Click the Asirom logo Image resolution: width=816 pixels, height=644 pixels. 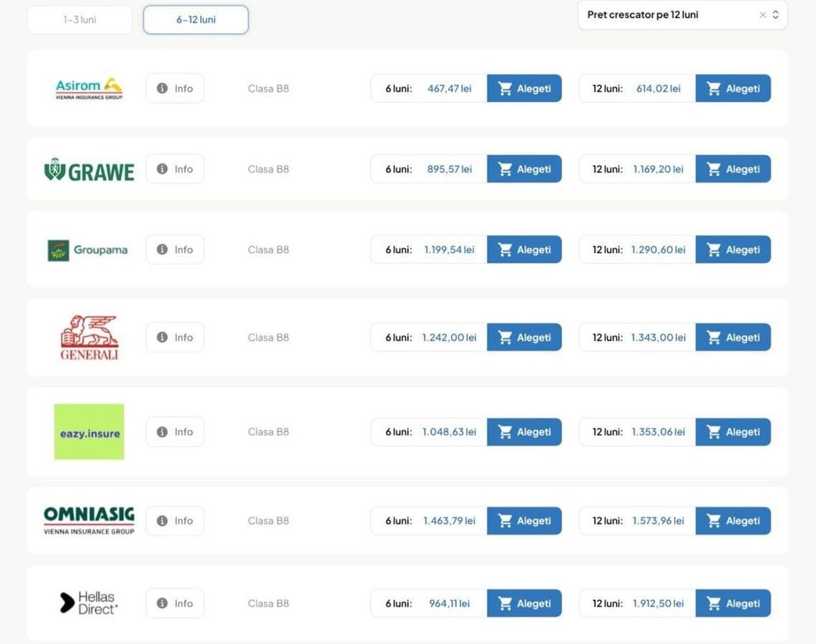pos(89,88)
